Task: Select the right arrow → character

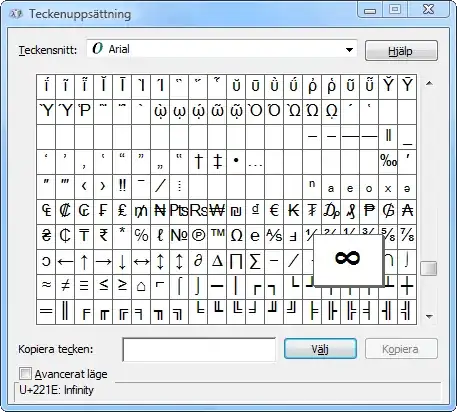Action: 103,262
